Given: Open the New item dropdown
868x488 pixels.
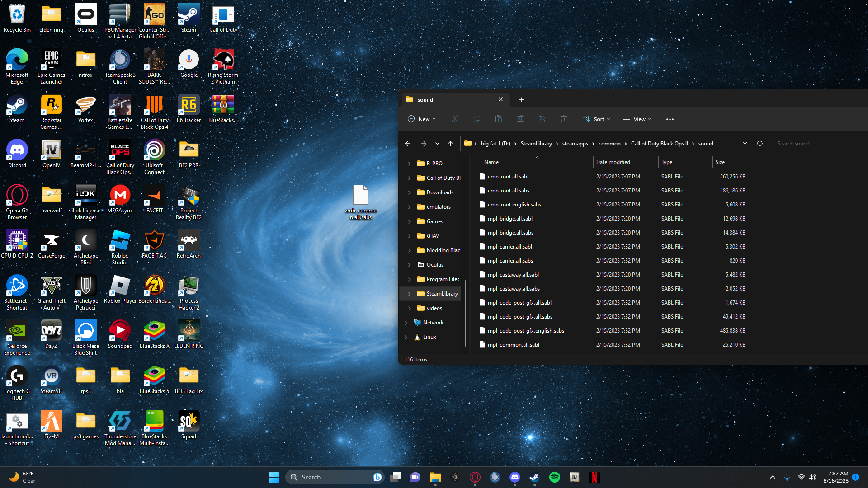Looking at the screenshot, I should [x=422, y=119].
